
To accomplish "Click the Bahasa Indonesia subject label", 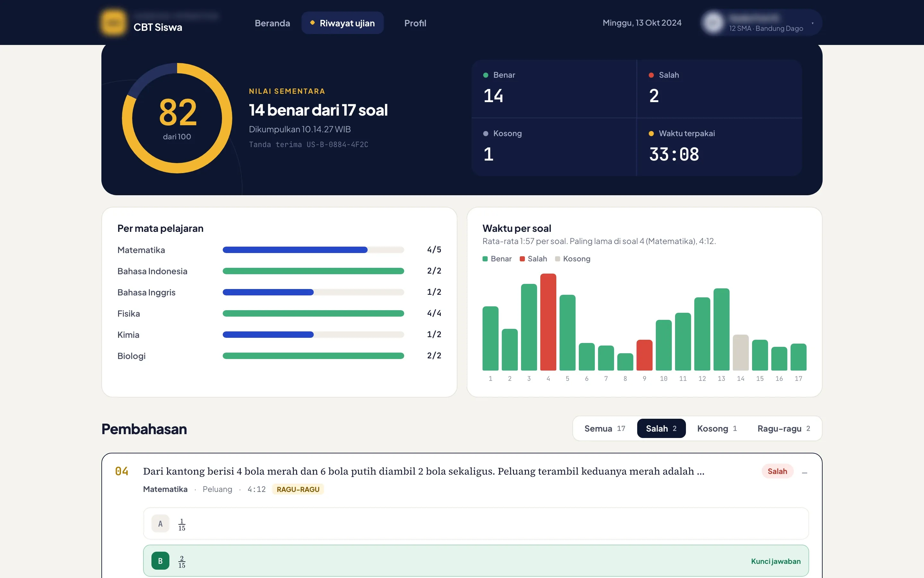I will (x=152, y=271).
